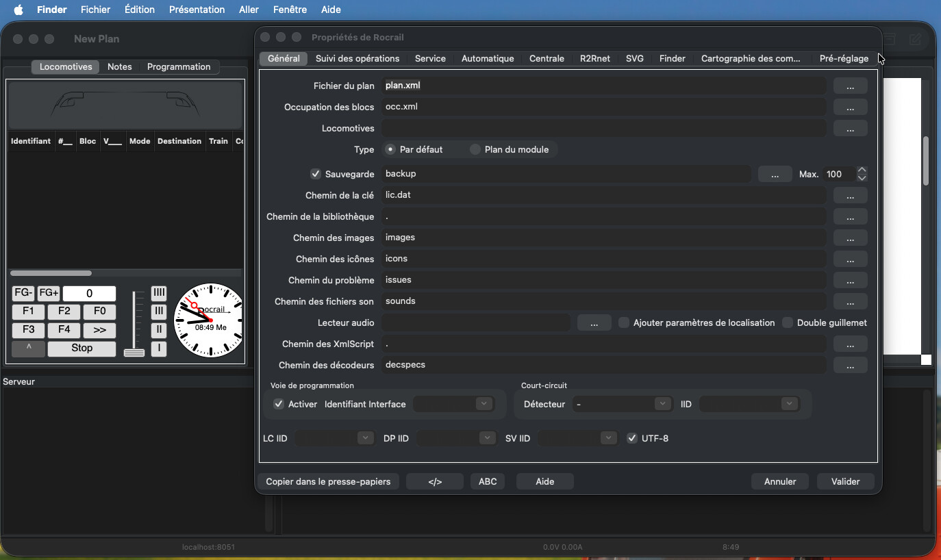
Task: Click the Apple menu icon
Action: coord(18,10)
